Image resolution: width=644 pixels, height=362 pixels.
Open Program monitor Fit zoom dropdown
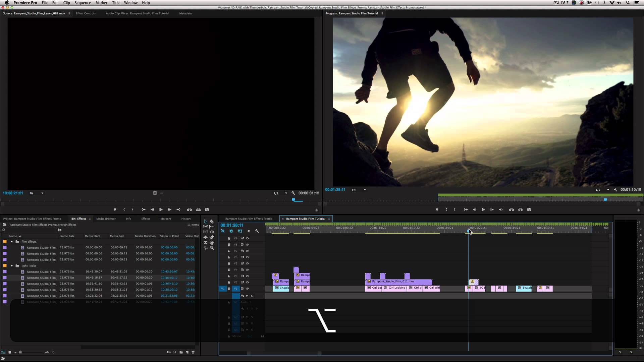359,190
